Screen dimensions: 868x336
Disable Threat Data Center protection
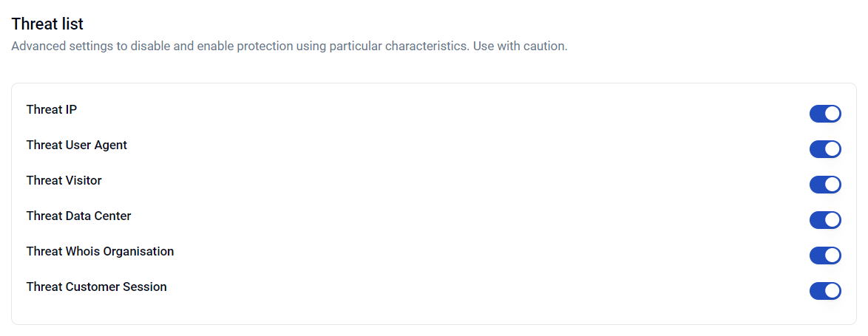point(825,220)
